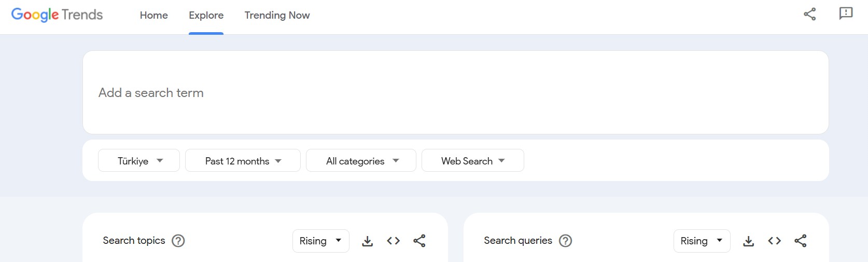Click help icon beside Search topics
Image resolution: width=868 pixels, height=262 pixels.
pyautogui.click(x=178, y=241)
